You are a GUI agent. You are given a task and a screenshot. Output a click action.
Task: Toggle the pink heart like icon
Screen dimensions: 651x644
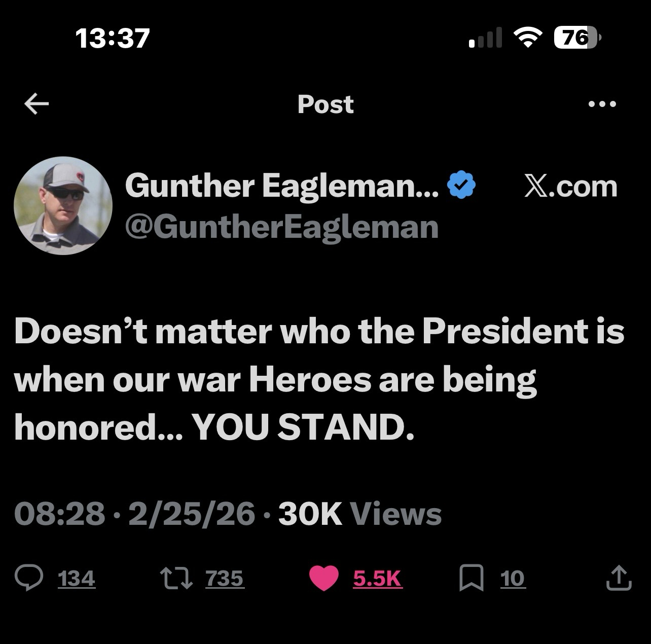[323, 579]
